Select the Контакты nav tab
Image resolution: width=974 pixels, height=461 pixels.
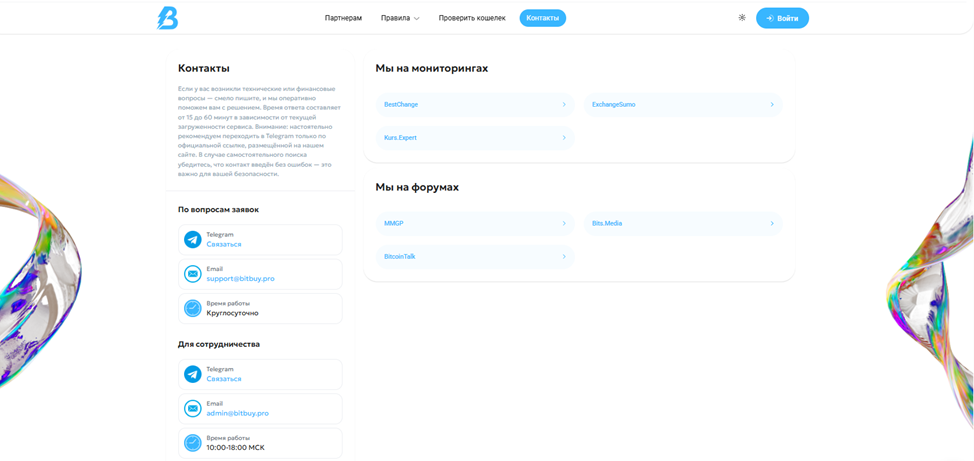(x=542, y=18)
